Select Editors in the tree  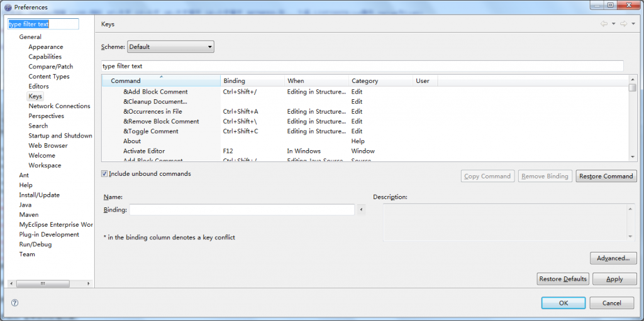(x=38, y=86)
